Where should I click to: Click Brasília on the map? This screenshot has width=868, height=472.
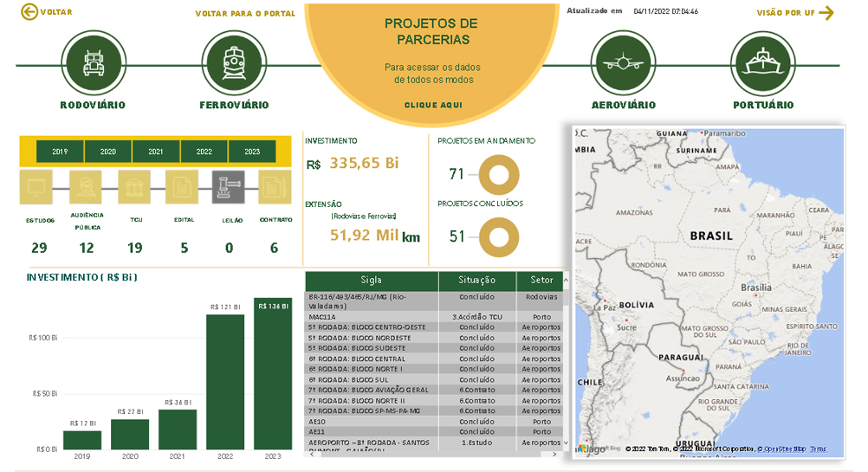tap(755, 288)
